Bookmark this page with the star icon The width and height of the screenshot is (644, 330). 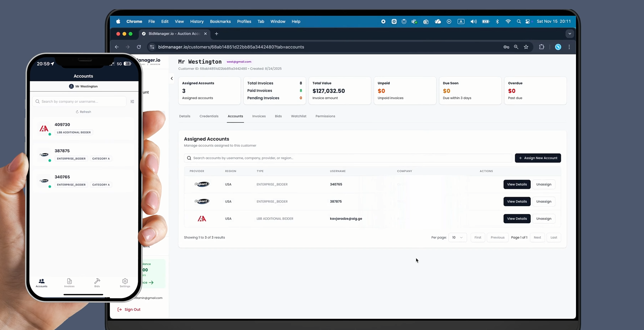point(526,47)
